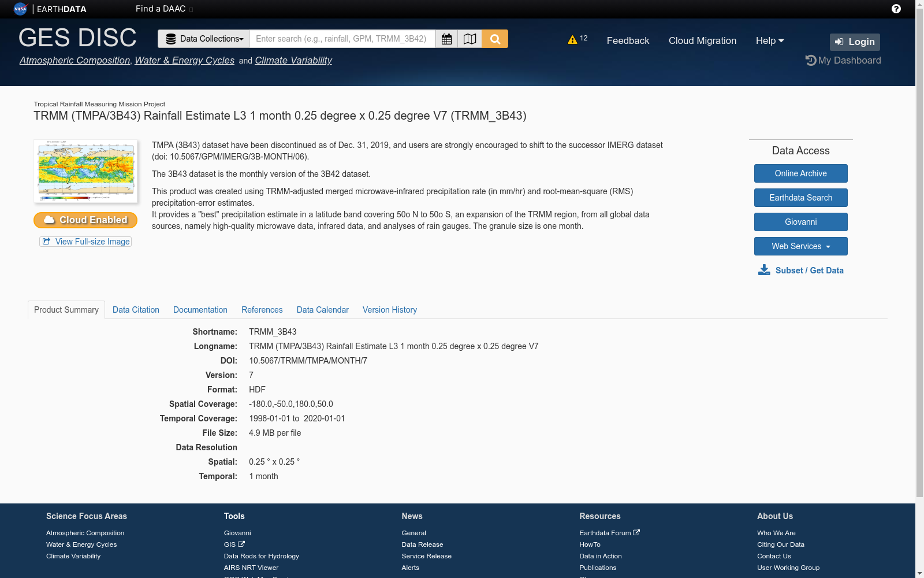The height and width of the screenshot is (578, 924).
Task: Open the User Working Group link
Action: [788, 568]
